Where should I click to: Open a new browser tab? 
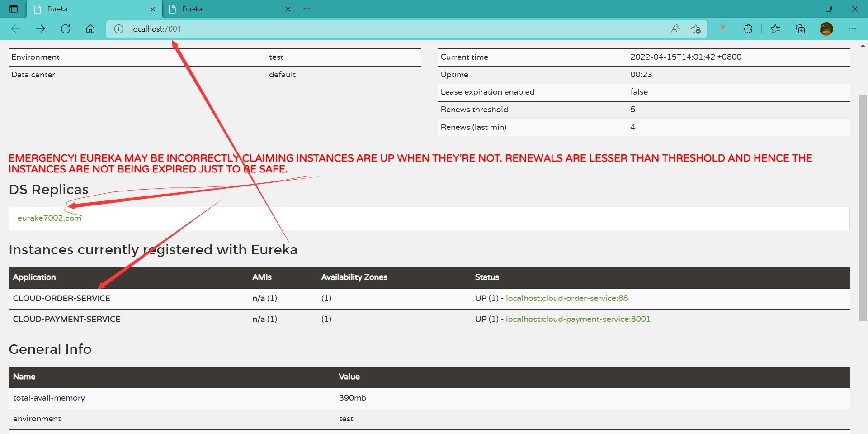pyautogui.click(x=307, y=9)
